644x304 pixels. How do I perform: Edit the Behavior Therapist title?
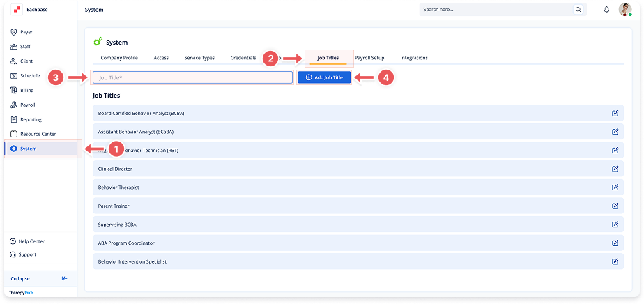pos(615,188)
